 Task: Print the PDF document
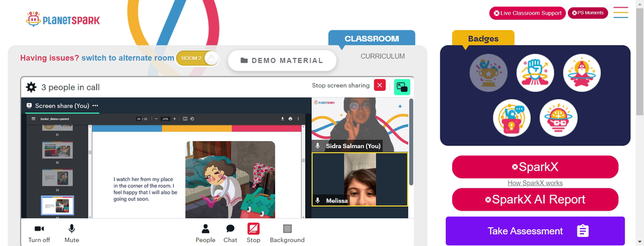(290, 118)
